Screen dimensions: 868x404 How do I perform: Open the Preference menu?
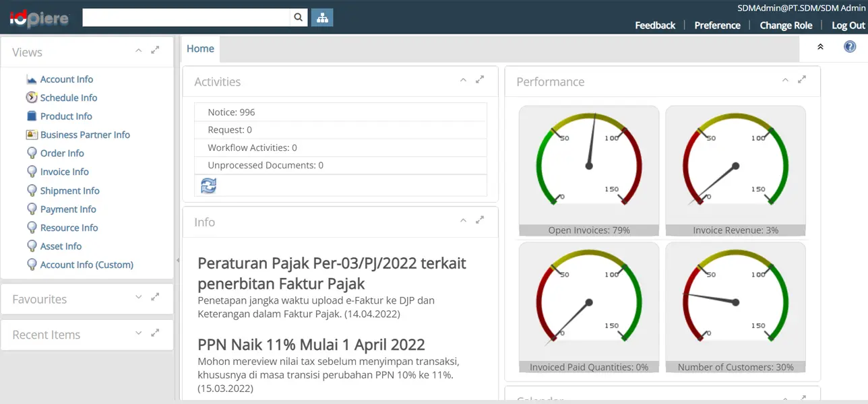coord(717,26)
